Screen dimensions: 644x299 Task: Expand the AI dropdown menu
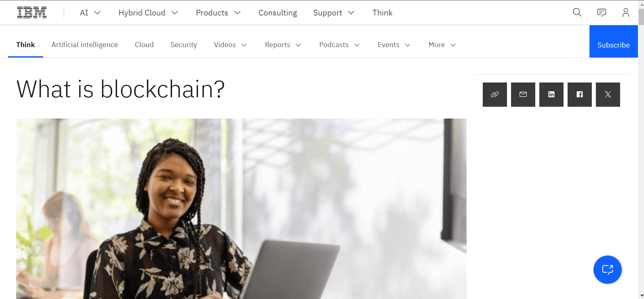90,13
